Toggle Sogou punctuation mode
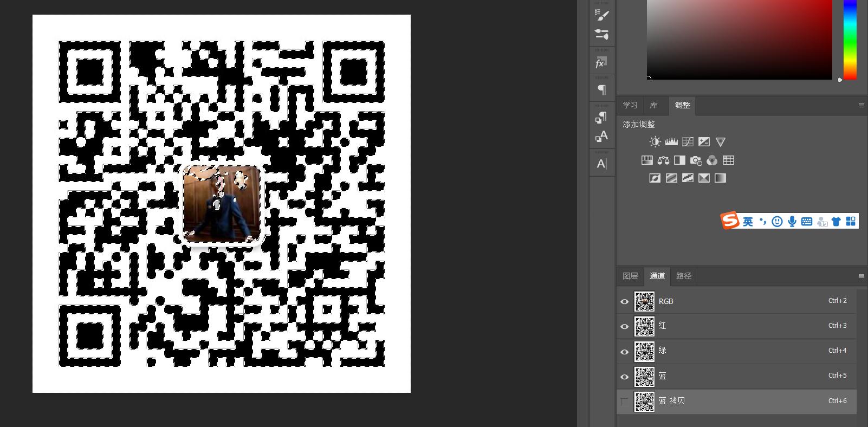The image size is (868, 427). tap(763, 222)
